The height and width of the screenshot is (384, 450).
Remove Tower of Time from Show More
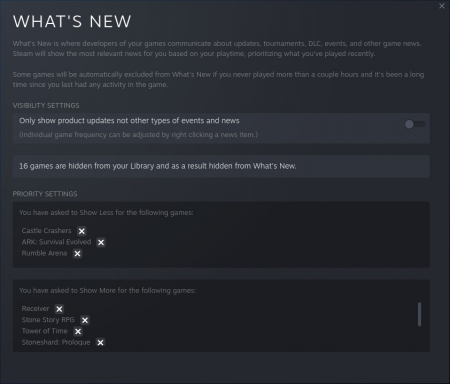tap(78, 331)
